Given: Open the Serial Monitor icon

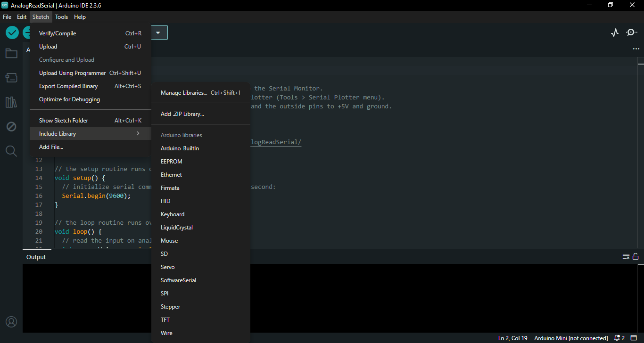Looking at the screenshot, I should pos(631,33).
